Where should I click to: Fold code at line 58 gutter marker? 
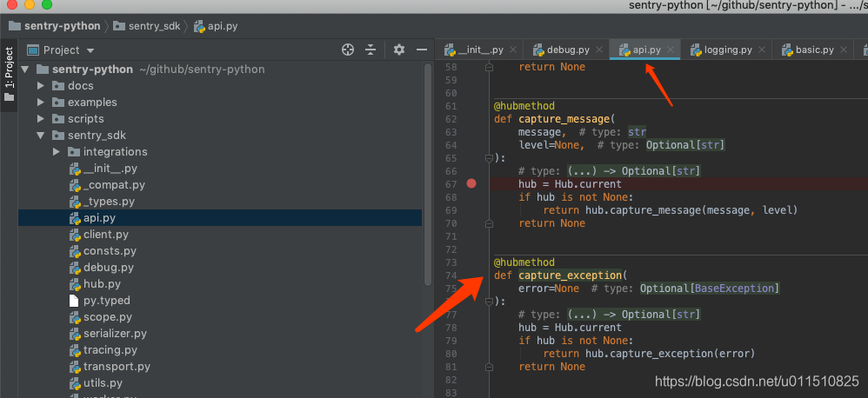point(489,67)
